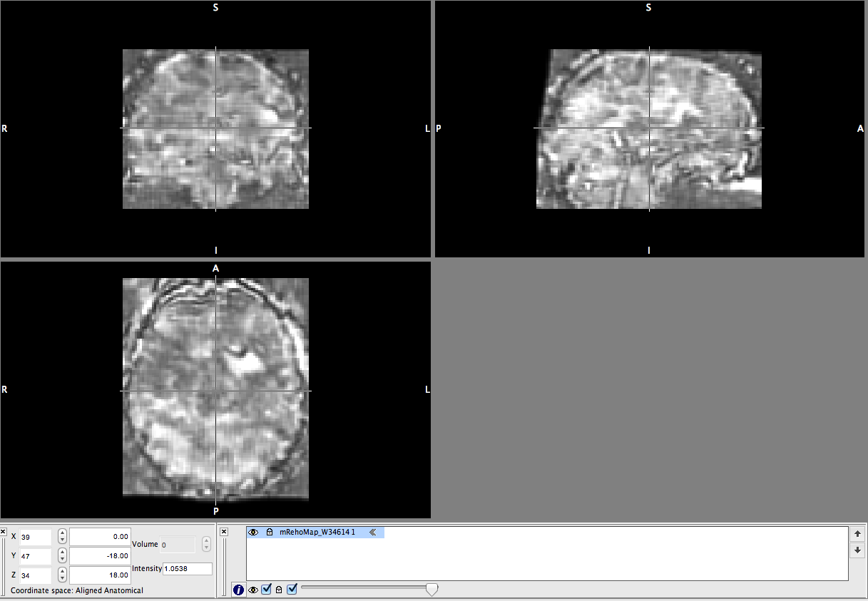Viewport: 868px width, 601px height.
Task: Click the "P" label below the axial view
Action: pyautogui.click(x=215, y=511)
